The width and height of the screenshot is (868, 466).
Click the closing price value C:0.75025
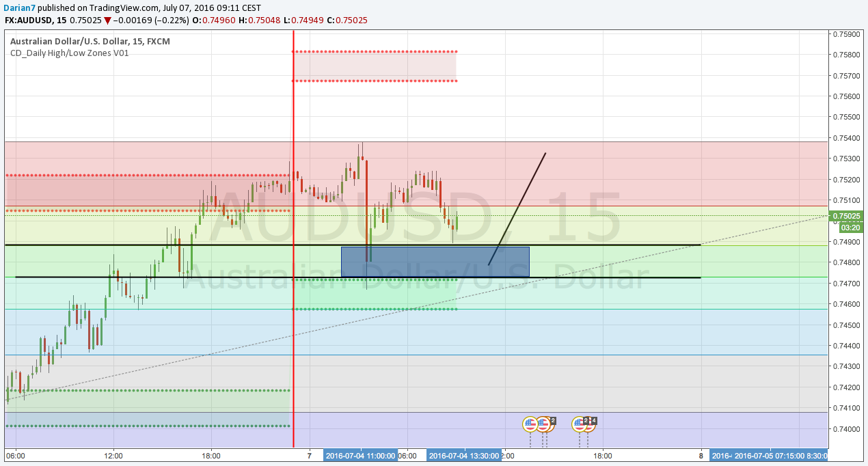[x=347, y=20]
